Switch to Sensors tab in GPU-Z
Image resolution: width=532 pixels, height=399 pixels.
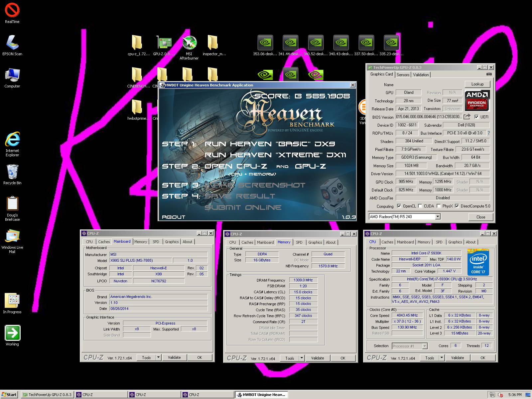pos(403,75)
